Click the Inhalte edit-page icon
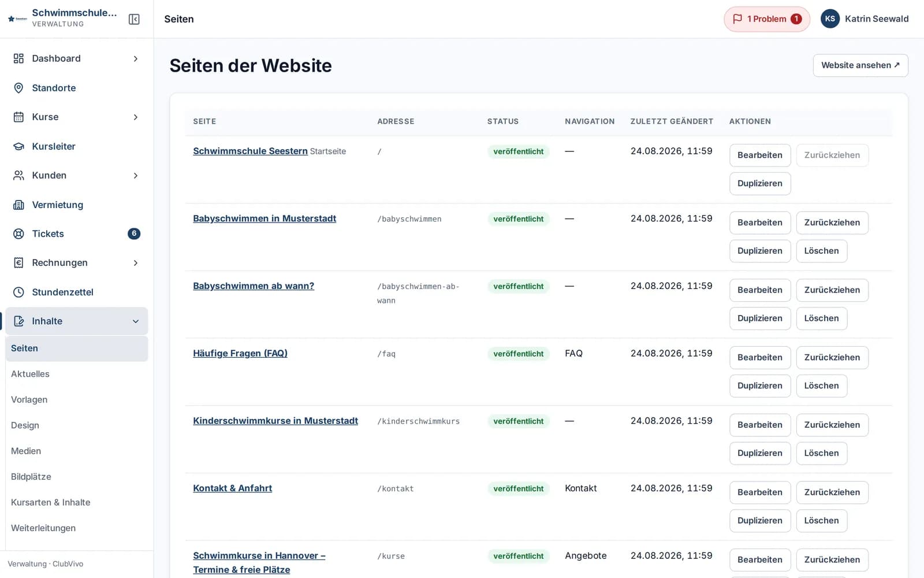 (18, 321)
